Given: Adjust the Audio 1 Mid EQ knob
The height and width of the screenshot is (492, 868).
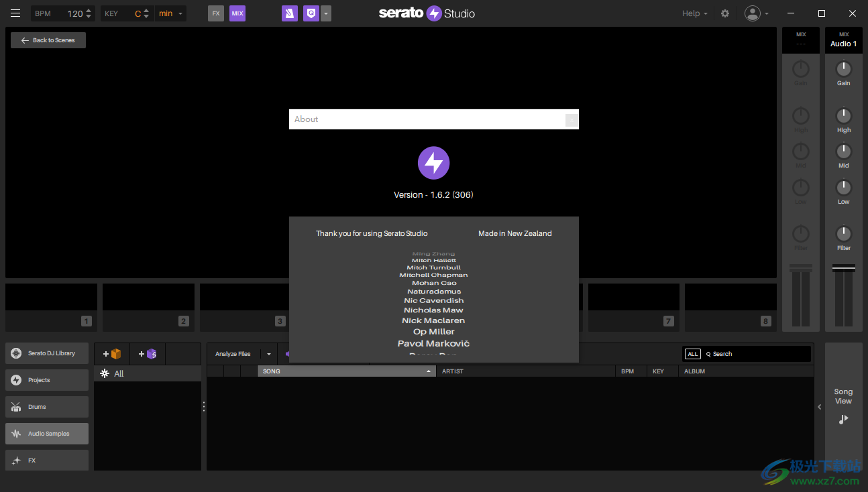Looking at the screenshot, I should click(844, 151).
